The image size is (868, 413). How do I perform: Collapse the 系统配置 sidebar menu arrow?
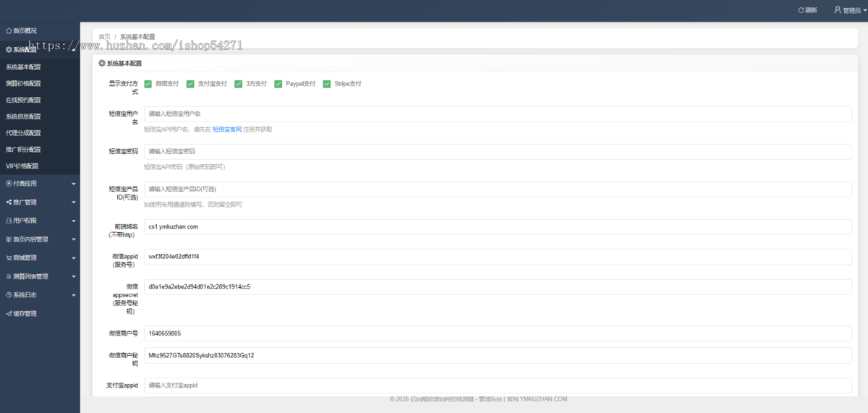coord(74,49)
